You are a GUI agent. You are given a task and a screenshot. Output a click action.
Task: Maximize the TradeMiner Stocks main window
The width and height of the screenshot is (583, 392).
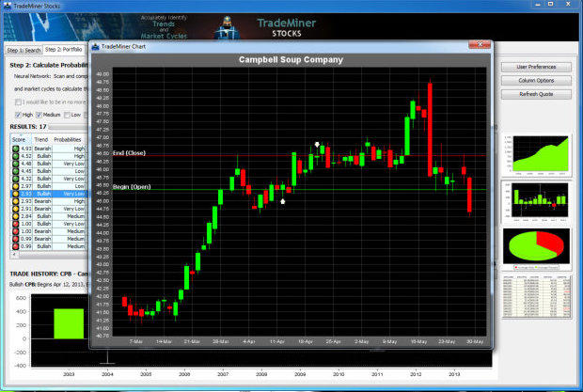coord(551,4)
